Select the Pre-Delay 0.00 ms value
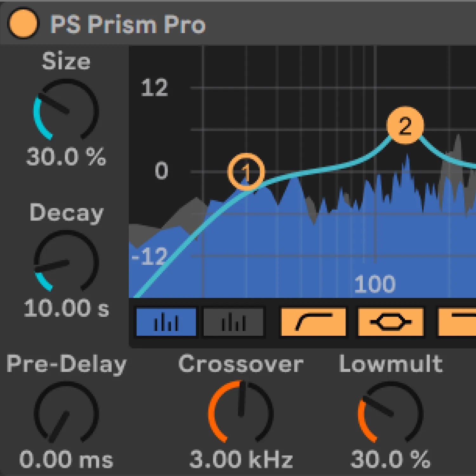 66,459
